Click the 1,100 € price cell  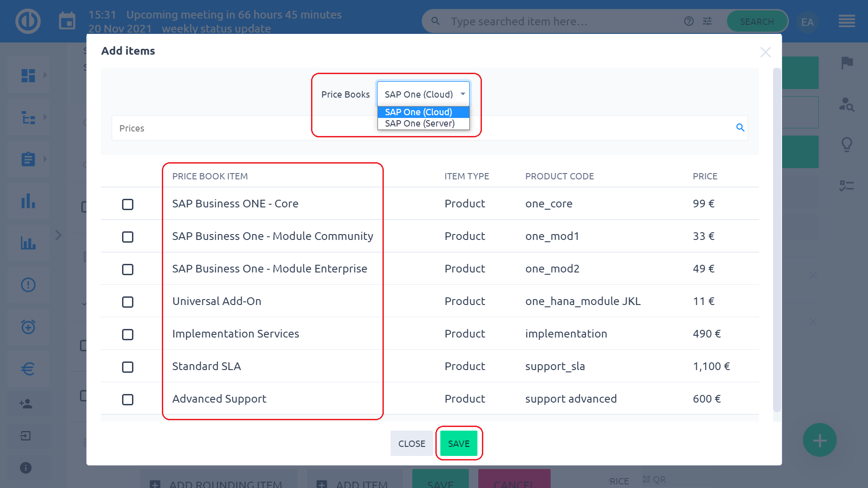(711, 366)
